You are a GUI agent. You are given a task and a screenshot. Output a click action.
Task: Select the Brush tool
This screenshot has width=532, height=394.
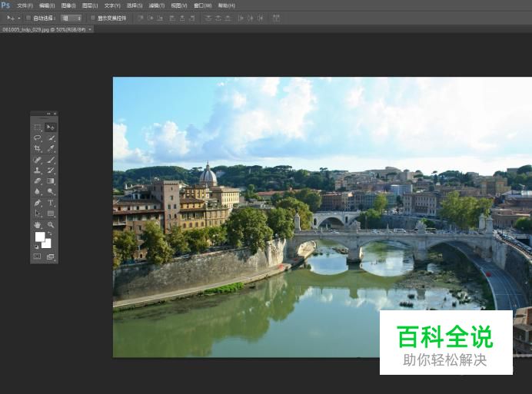[x=51, y=160]
